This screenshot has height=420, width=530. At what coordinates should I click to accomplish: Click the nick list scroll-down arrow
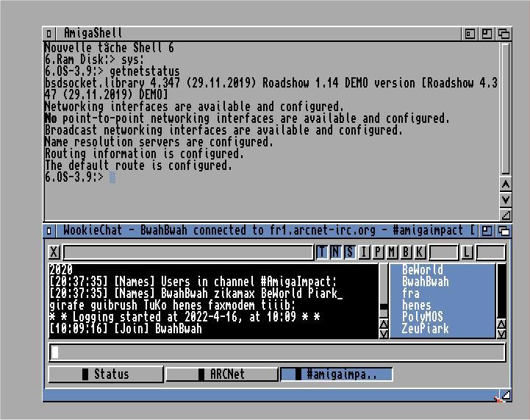pos(501,334)
